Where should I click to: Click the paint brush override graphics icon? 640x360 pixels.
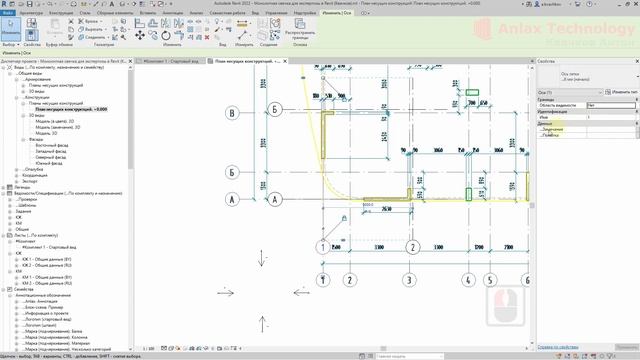[217, 29]
